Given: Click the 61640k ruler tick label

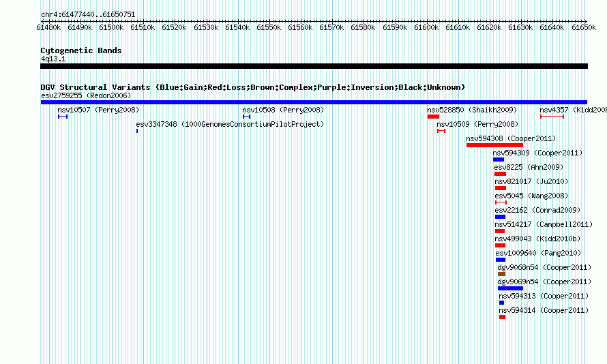Looking at the screenshot, I should pyautogui.click(x=552, y=27).
